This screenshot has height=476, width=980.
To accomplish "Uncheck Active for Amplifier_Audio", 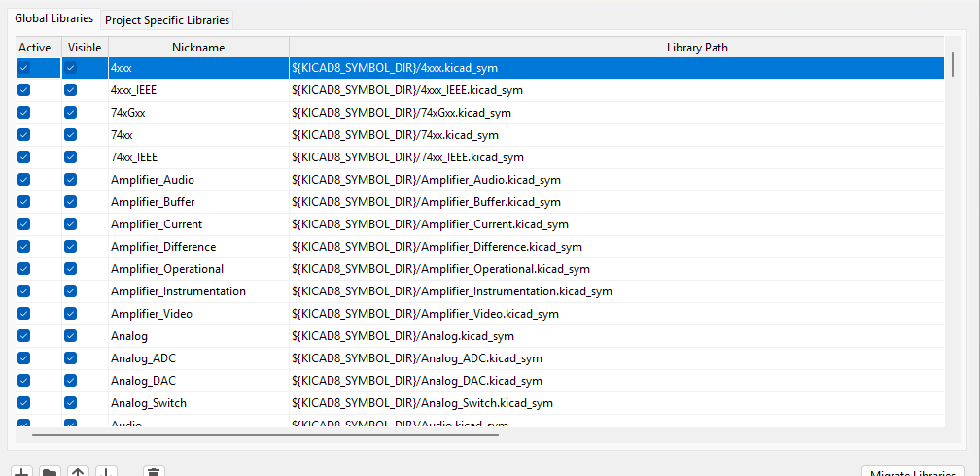I will coord(23,180).
